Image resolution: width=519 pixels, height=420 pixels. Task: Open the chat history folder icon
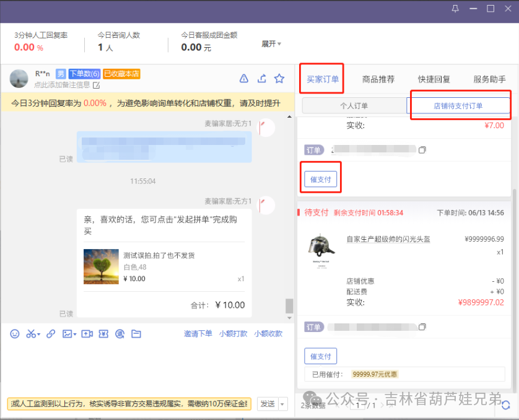(x=136, y=333)
